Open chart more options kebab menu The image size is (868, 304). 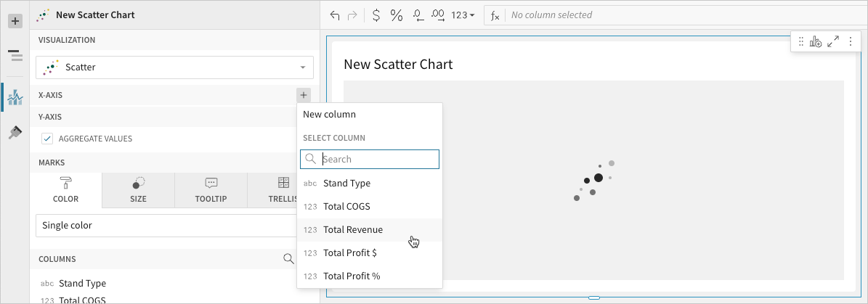point(851,41)
